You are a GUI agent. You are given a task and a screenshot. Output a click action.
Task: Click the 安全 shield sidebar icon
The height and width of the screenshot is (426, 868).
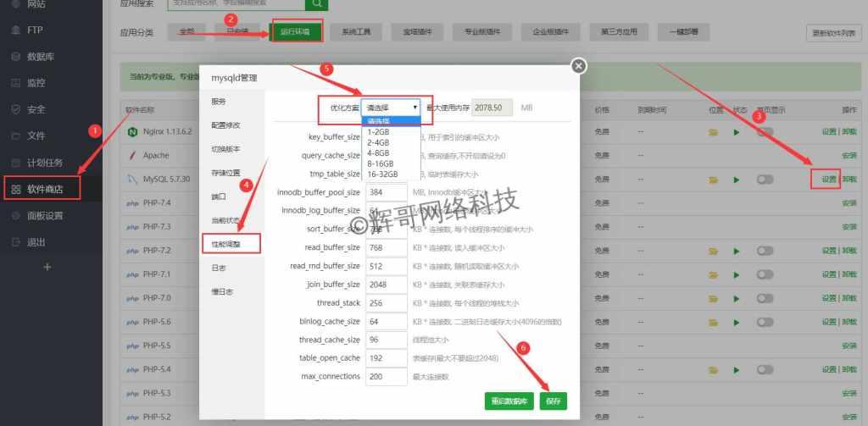pyautogui.click(x=16, y=109)
